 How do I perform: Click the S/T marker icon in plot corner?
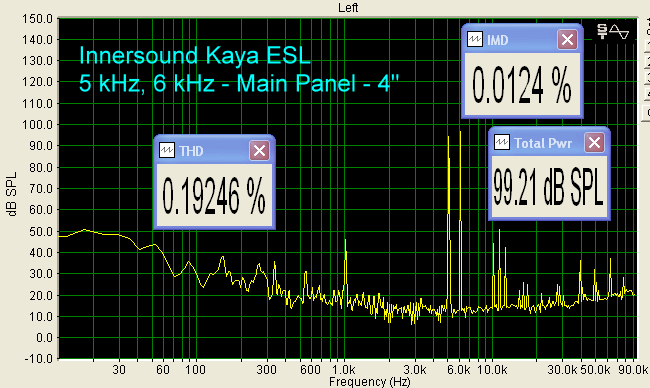tap(602, 32)
